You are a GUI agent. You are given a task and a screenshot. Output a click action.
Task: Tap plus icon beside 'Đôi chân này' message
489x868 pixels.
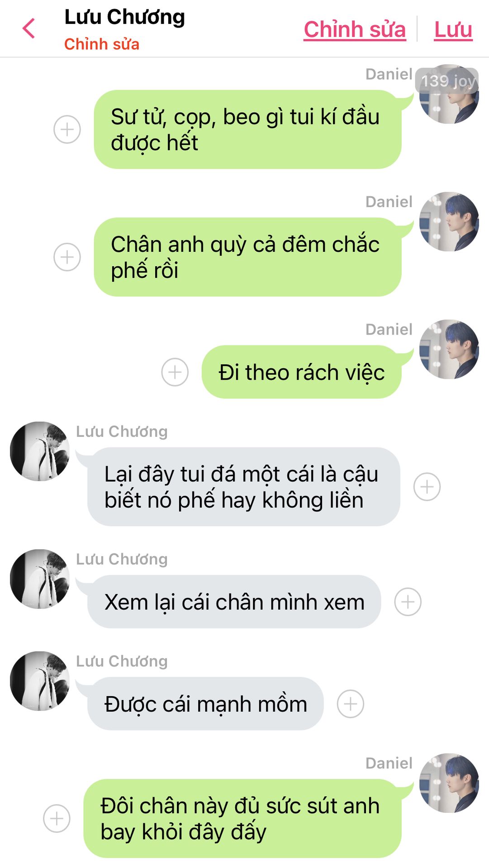(x=57, y=818)
